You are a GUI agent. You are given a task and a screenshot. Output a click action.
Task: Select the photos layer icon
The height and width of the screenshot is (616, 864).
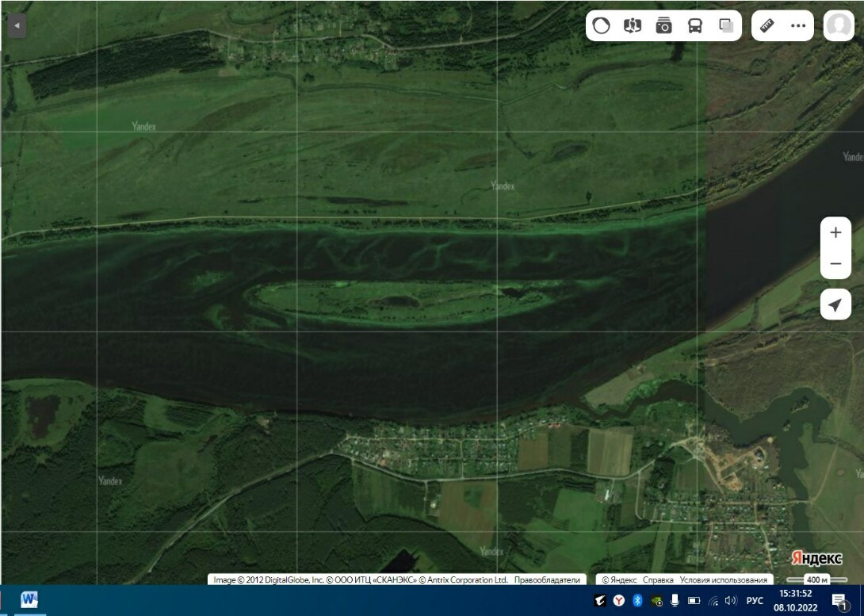(663, 25)
